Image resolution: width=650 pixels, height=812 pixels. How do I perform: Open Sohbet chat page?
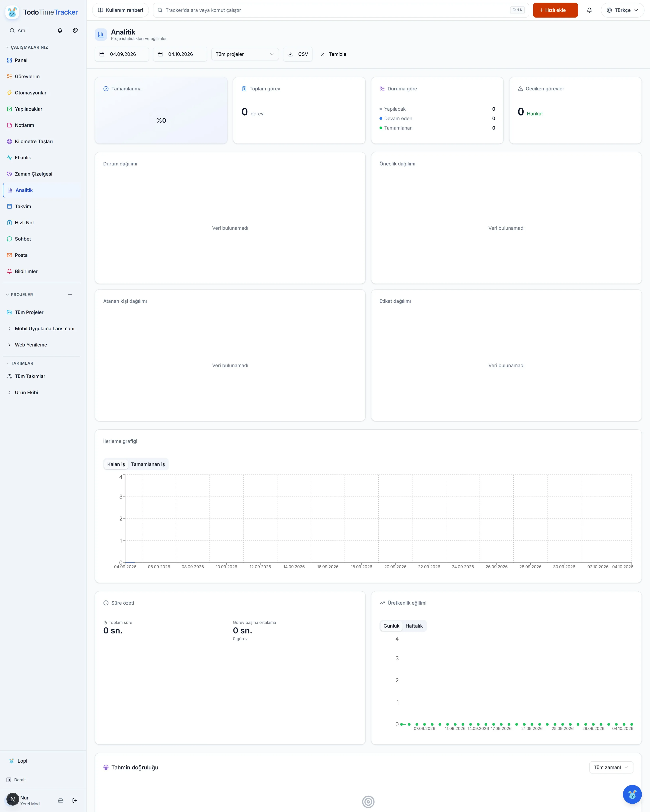(42, 239)
